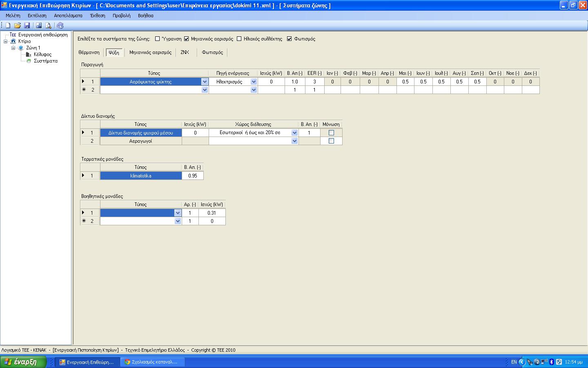The height and width of the screenshot is (368, 588).
Task: Click the Save floppy disk icon
Action: [27, 25]
